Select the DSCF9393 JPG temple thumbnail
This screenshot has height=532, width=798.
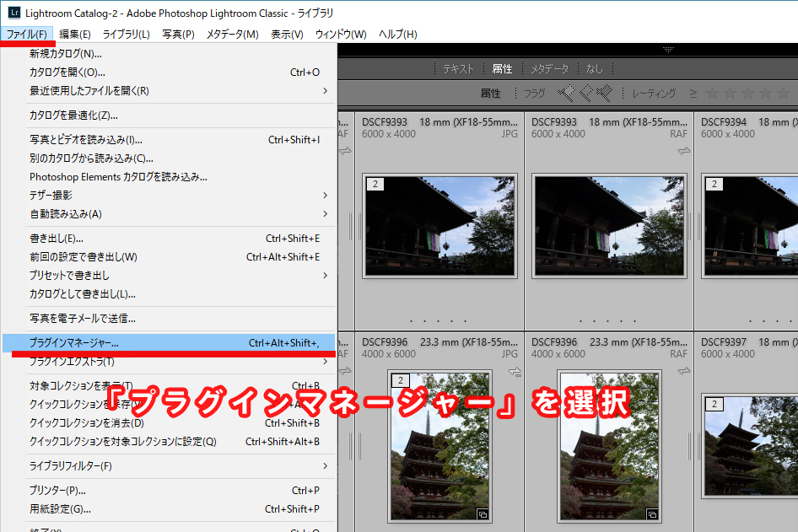439,225
